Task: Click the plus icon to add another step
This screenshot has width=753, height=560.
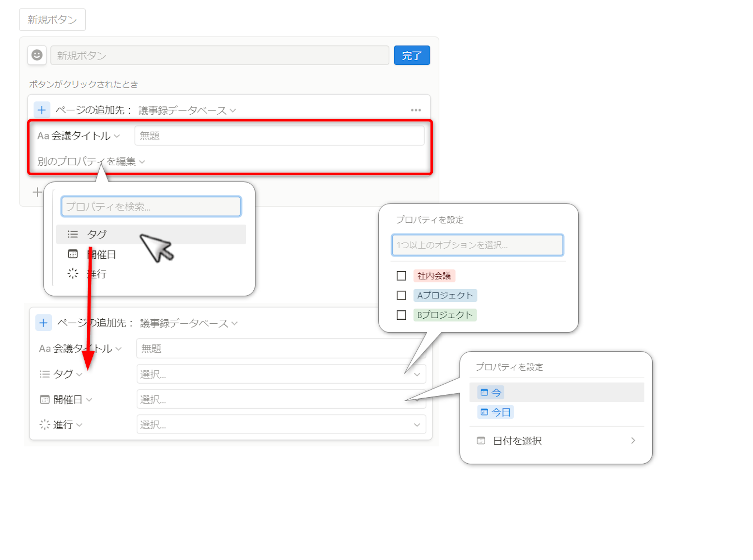Action: click(37, 192)
